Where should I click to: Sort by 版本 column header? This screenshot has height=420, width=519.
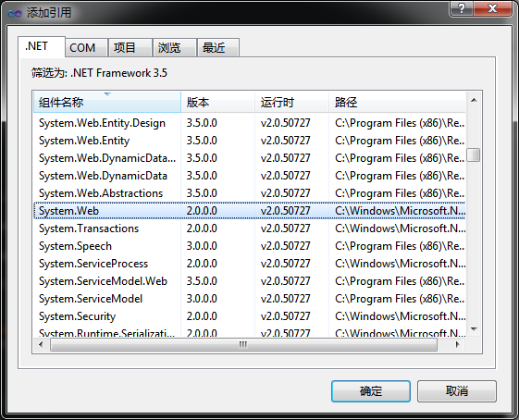(217, 103)
